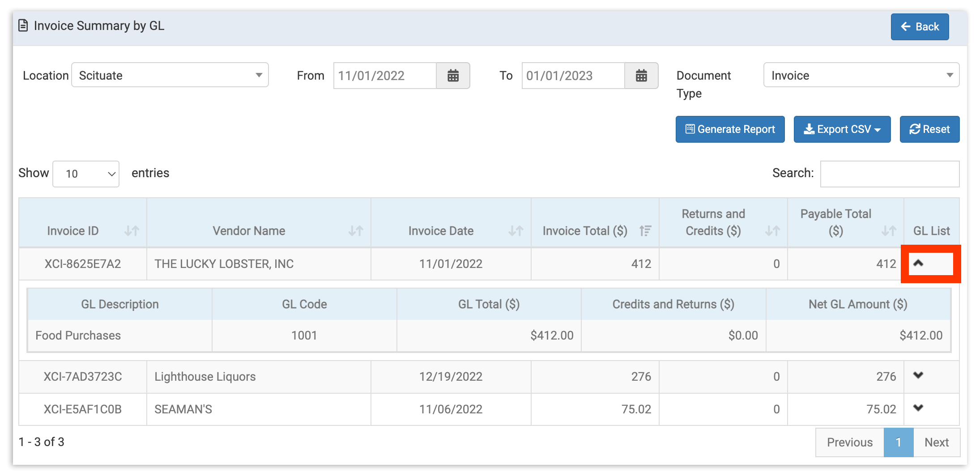Sort the Vendor Name column using its arrows
This screenshot has width=980, height=476.
[357, 231]
